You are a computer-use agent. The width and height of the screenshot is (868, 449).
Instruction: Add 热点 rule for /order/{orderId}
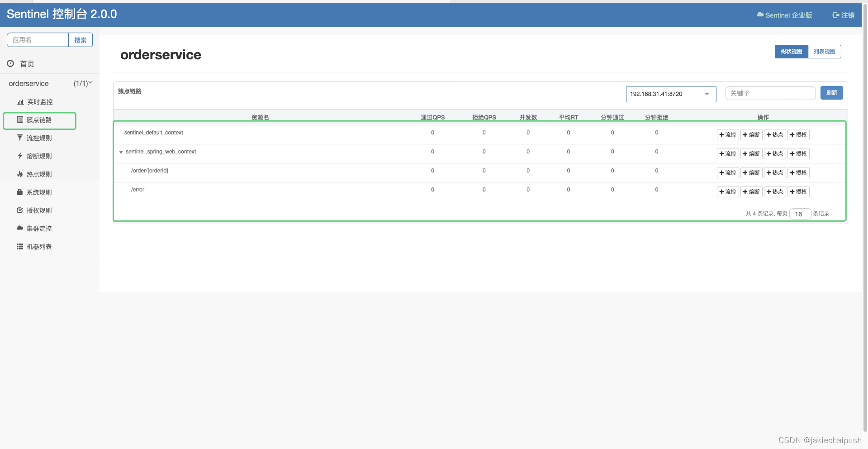coord(775,173)
